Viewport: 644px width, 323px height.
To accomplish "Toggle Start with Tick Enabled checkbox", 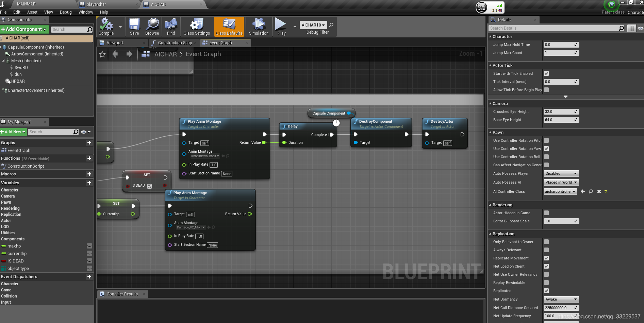I will point(546,73).
